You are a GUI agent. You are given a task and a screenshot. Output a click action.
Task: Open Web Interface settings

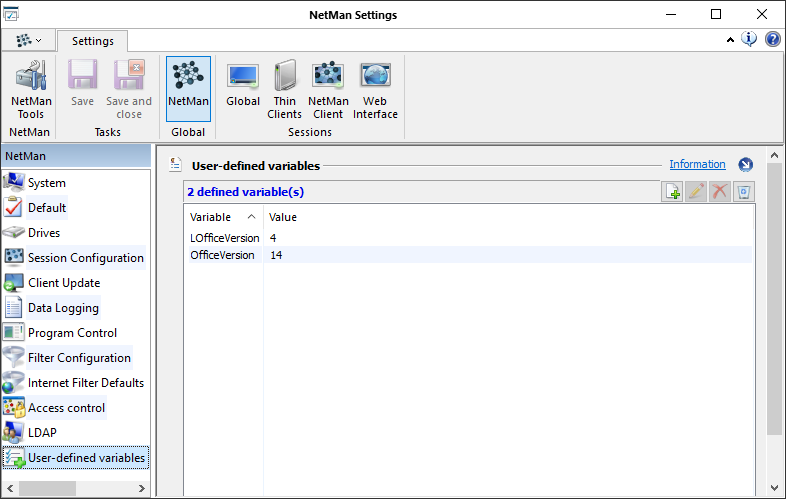(x=375, y=89)
